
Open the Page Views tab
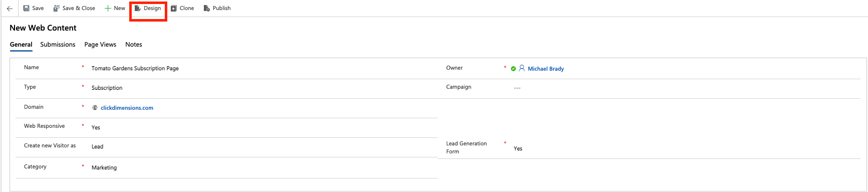pos(100,45)
